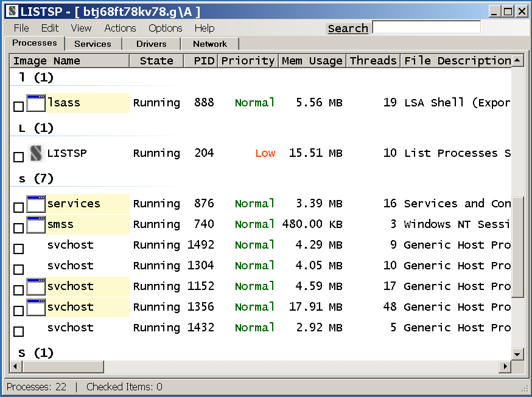The image size is (532, 397).
Task: Collapse the 'S (1)' group header
Action: coord(37,353)
